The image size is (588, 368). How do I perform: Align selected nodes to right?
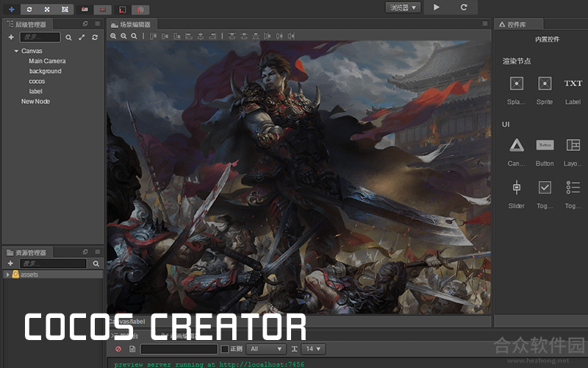click(x=212, y=36)
